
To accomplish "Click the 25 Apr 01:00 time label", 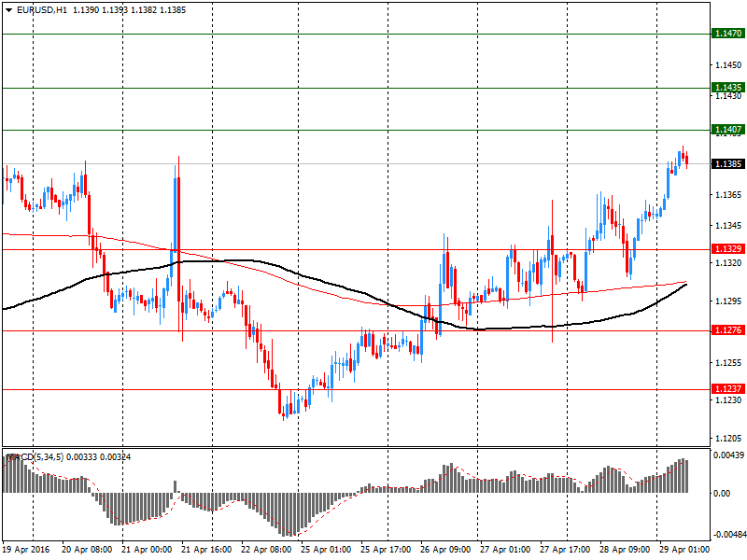I will tap(326, 550).
